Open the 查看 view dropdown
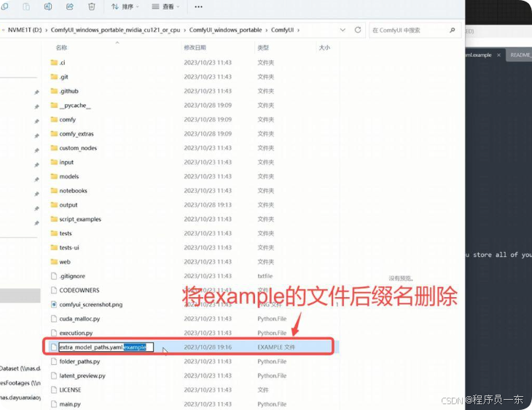The height and width of the screenshot is (410, 532). (165, 7)
